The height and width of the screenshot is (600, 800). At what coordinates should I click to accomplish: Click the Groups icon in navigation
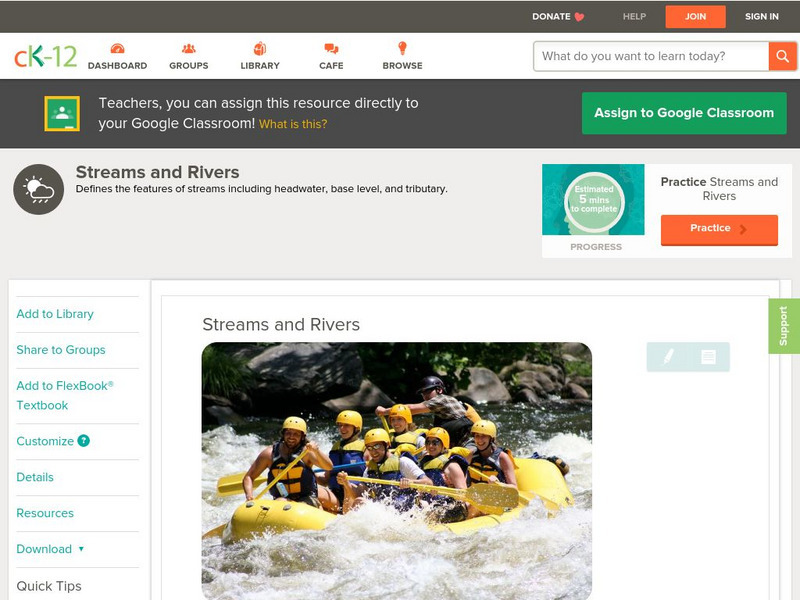click(188, 46)
